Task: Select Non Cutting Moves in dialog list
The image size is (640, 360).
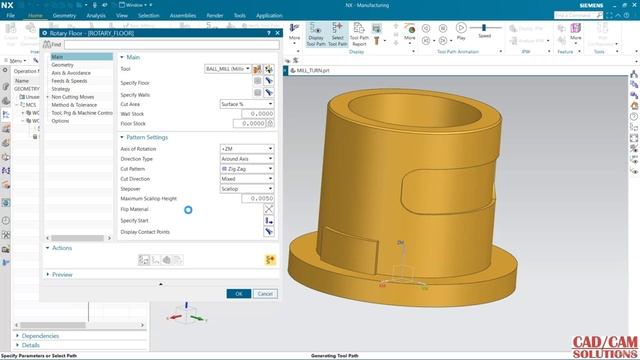Action: click(x=73, y=97)
